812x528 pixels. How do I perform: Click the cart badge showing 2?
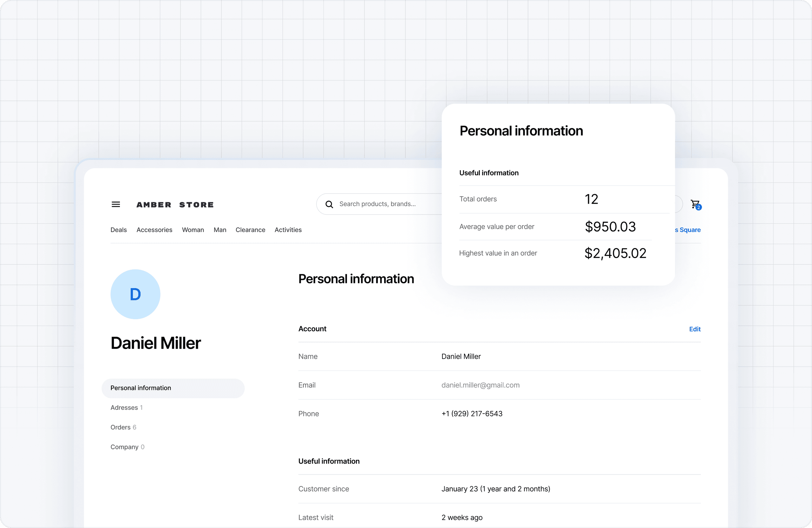[698, 208]
